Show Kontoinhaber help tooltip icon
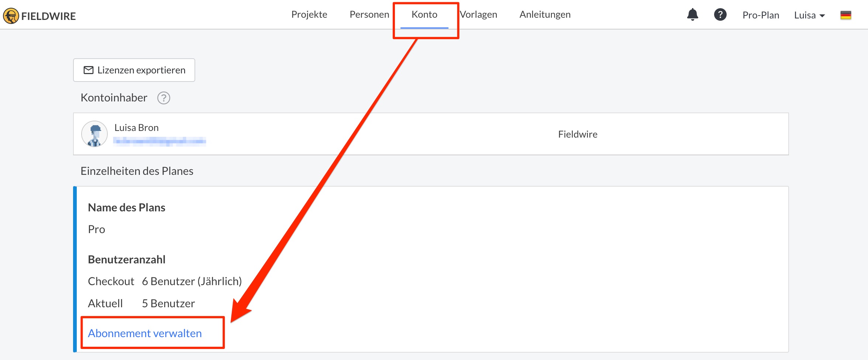Image resolution: width=868 pixels, height=360 pixels. tap(163, 98)
